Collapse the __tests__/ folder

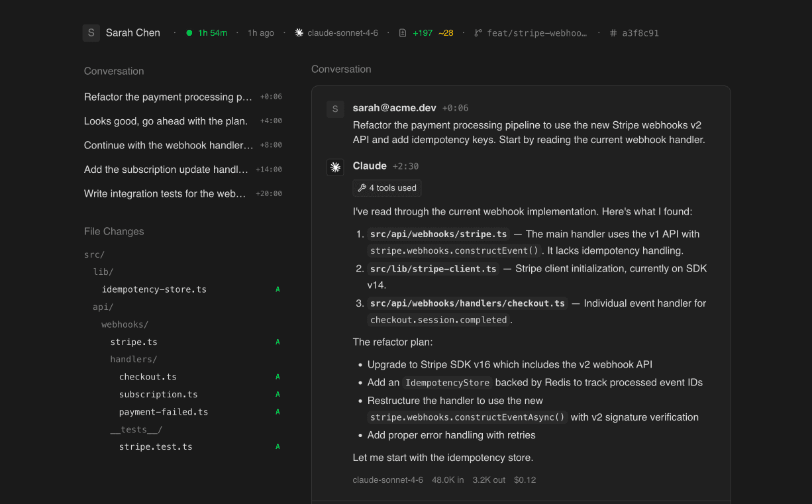coord(135,429)
